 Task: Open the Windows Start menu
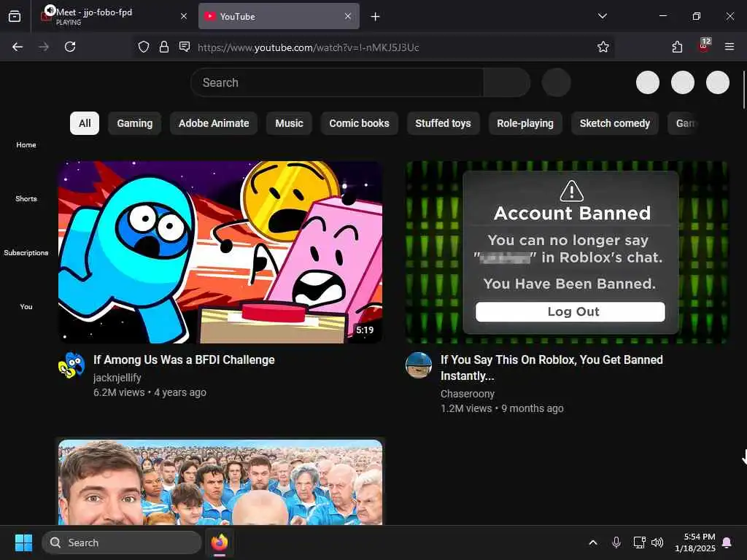[23, 542]
